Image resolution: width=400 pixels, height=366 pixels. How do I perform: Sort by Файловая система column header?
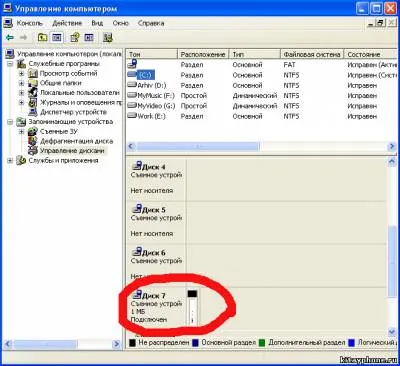[x=312, y=54]
